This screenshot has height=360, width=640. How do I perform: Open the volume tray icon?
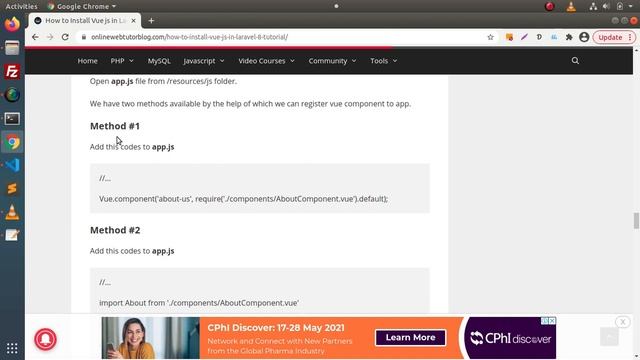pos(606,6)
